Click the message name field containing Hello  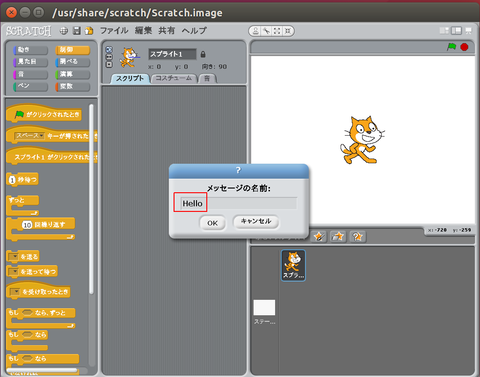tap(238, 203)
